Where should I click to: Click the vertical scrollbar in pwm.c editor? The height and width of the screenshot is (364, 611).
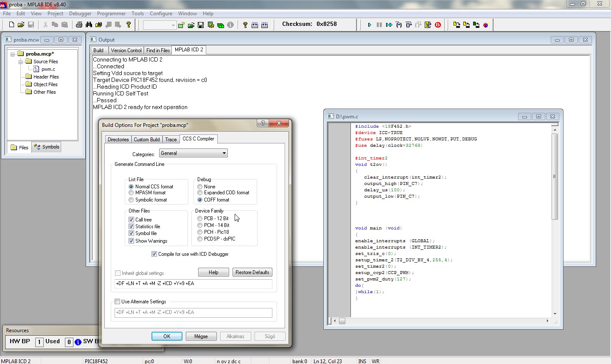click(x=555, y=176)
